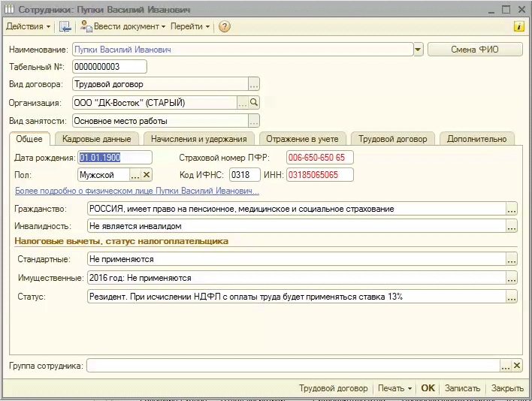Open organization lookup with the magnifier icon

pyautogui.click(x=254, y=103)
